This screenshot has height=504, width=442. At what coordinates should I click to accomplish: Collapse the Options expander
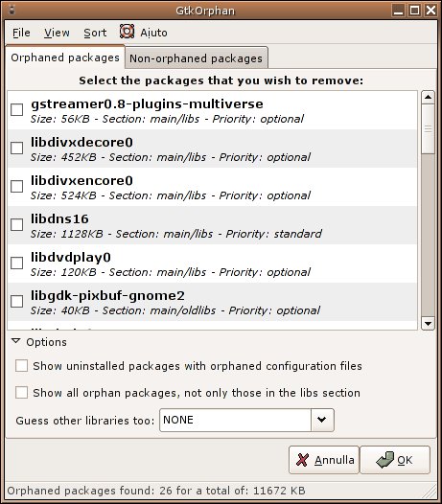tap(16, 341)
